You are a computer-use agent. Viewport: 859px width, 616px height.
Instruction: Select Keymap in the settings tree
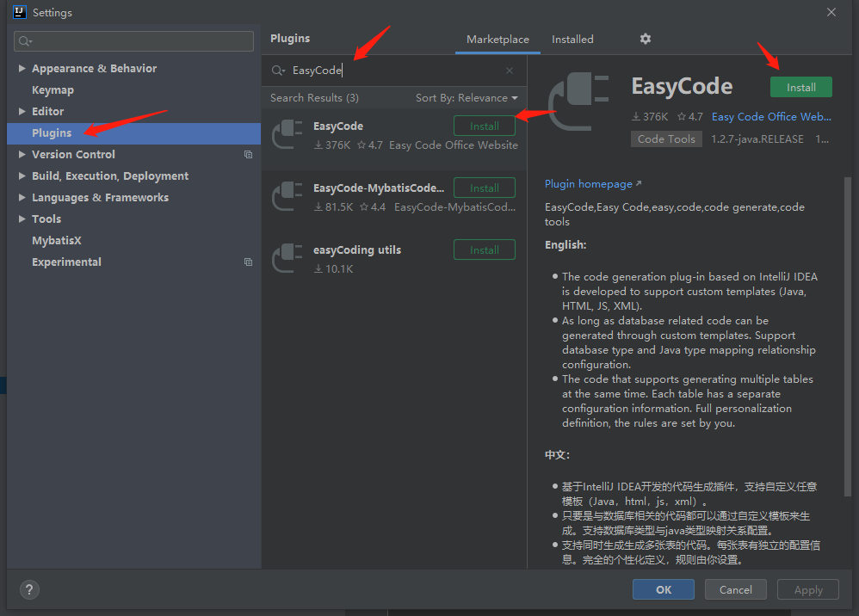[53, 89]
